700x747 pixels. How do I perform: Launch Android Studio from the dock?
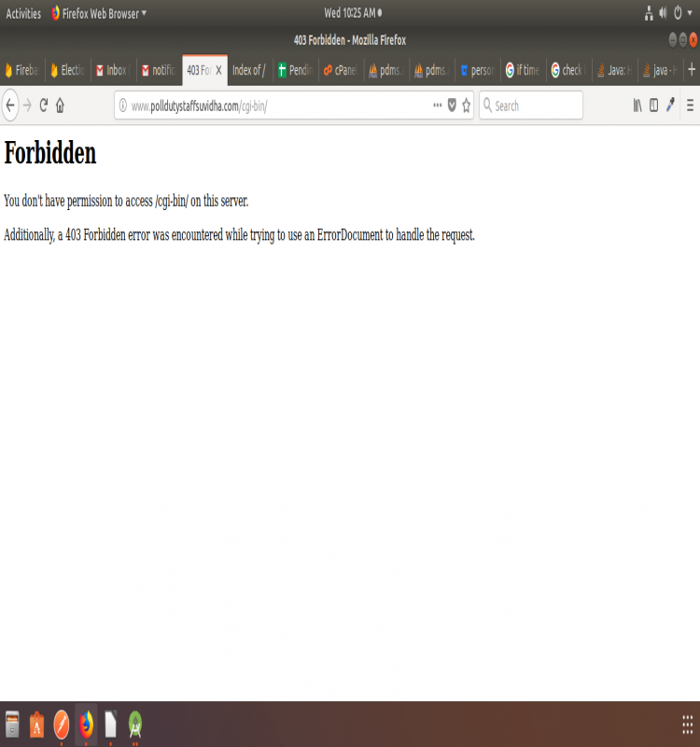135,725
